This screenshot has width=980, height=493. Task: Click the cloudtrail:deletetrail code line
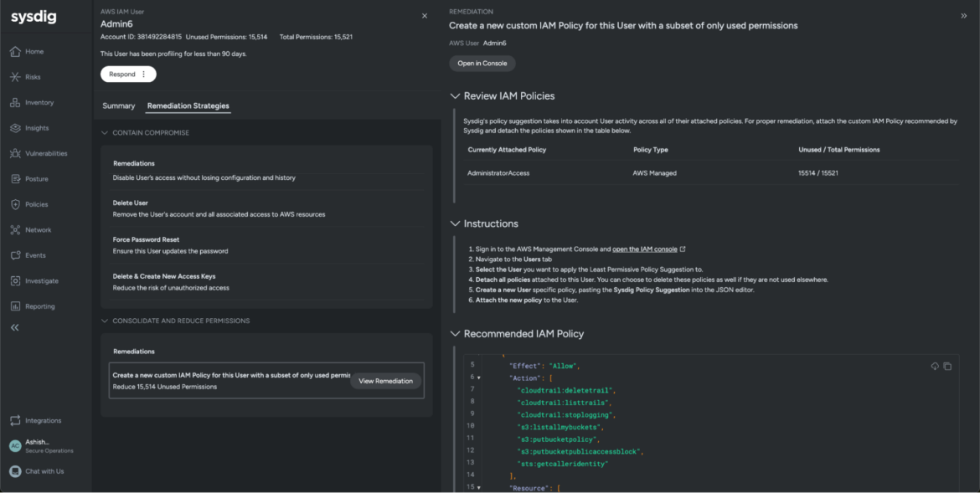point(568,391)
